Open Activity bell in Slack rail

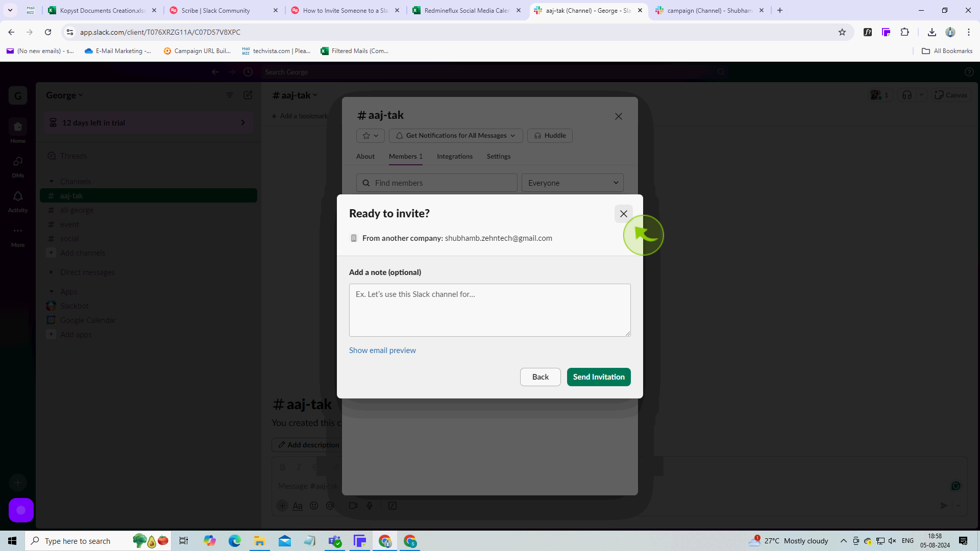click(x=18, y=201)
